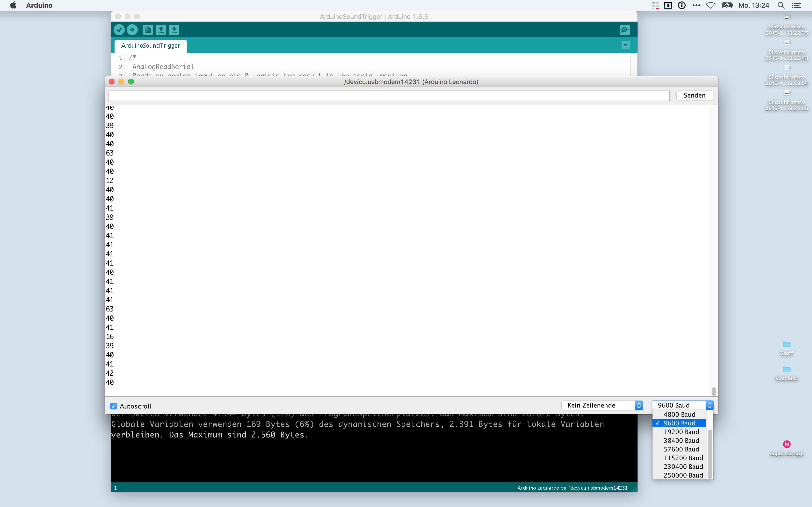Open the Kein Zeilenende dropdown
This screenshot has width=812, height=507.
coord(602,405)
